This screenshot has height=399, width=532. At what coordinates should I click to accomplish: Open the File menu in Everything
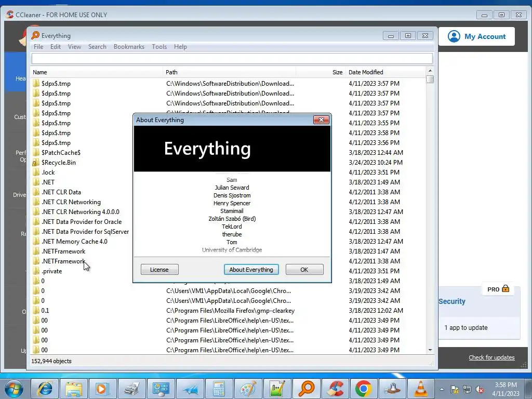(38, 46)
